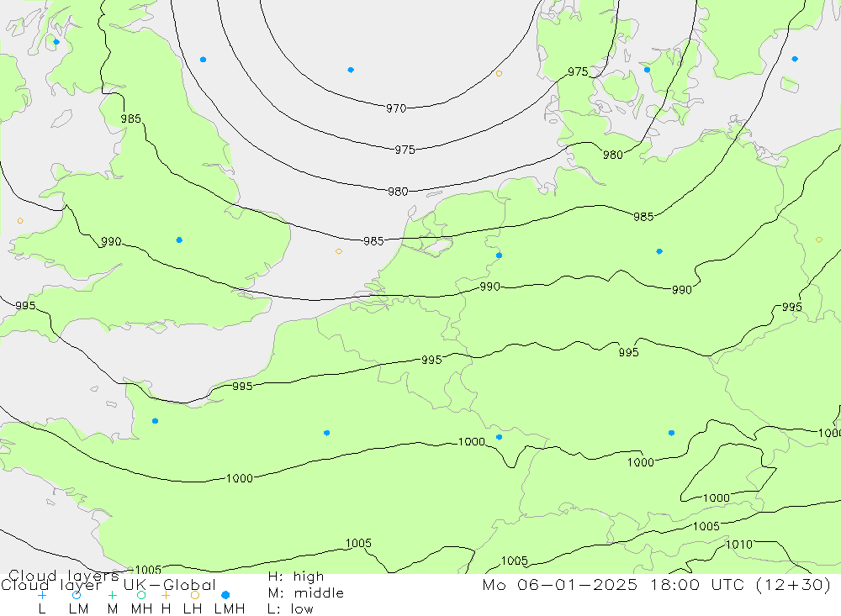Select the orange cloud circle over the Irish Sea
Viewport: 841px width, 616px height.
pos(20,221)
